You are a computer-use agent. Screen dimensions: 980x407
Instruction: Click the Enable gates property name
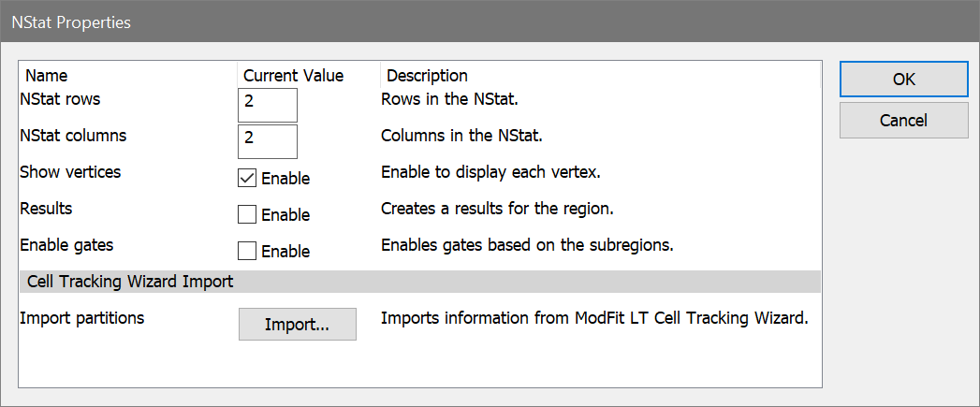66,245
